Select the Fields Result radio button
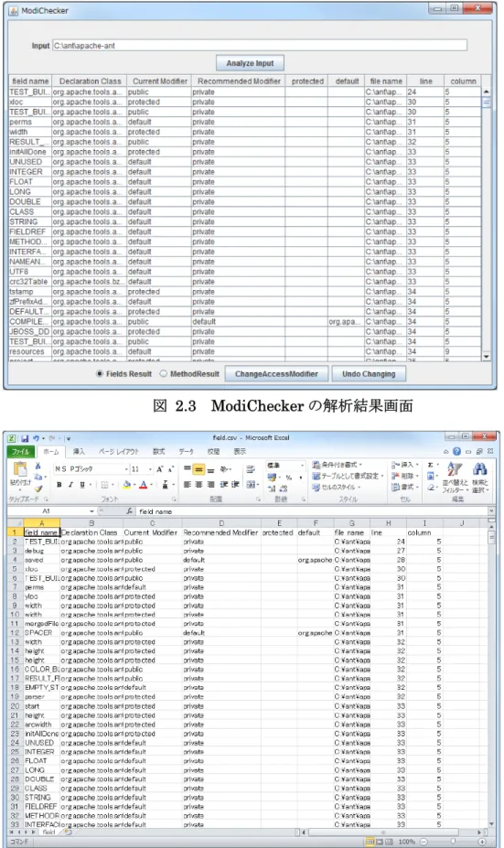This screenshot has width=504, height=848. click(100, 374)
